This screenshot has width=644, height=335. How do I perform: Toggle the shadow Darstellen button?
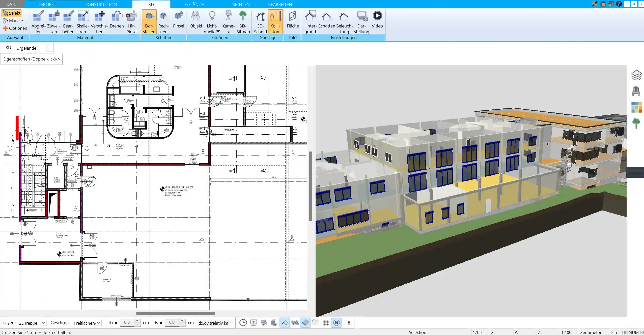(149, 22)
